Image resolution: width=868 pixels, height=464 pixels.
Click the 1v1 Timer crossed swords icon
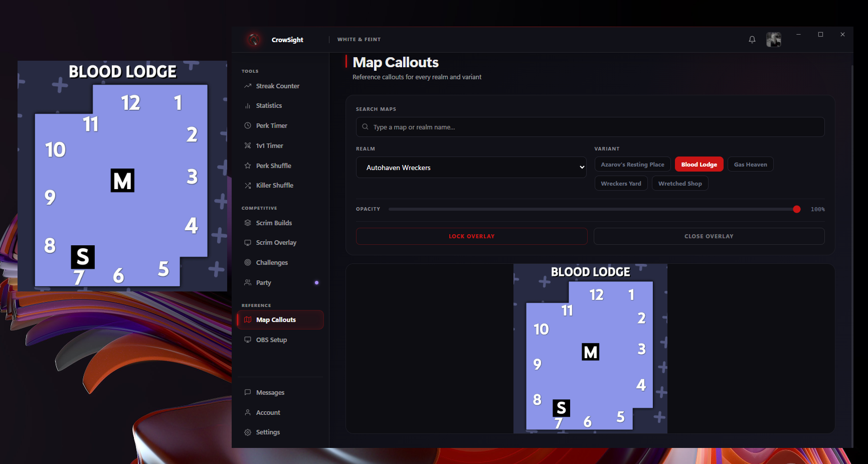tap(248, 145)
